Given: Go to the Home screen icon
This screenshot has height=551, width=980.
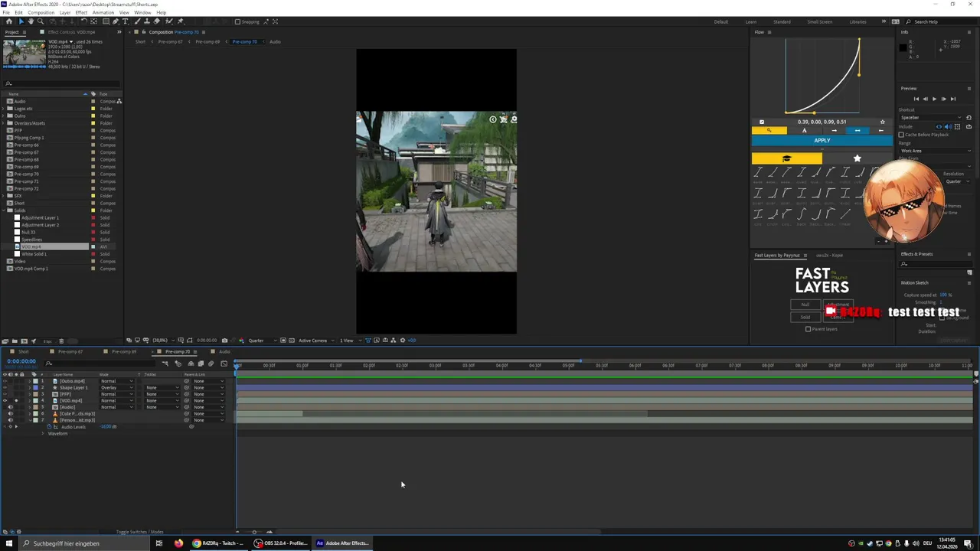Looking at the screenshot, I should point(9,21).
